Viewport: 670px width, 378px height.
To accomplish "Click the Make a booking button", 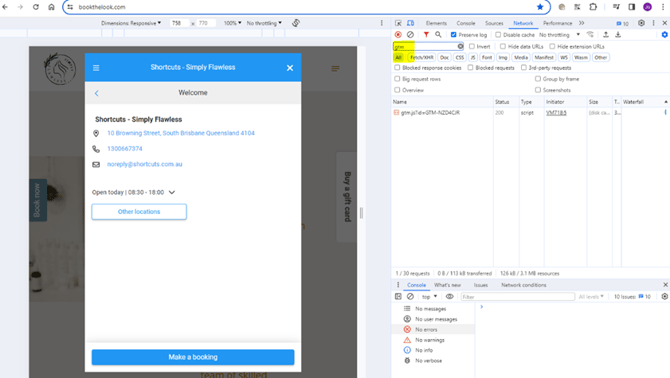I will click(x=193, y=357).
